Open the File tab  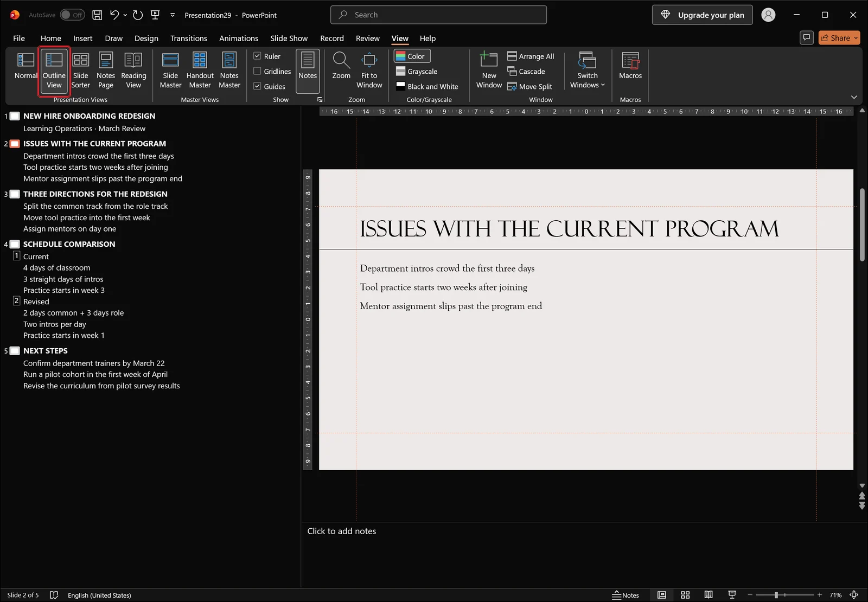[19, 39]
